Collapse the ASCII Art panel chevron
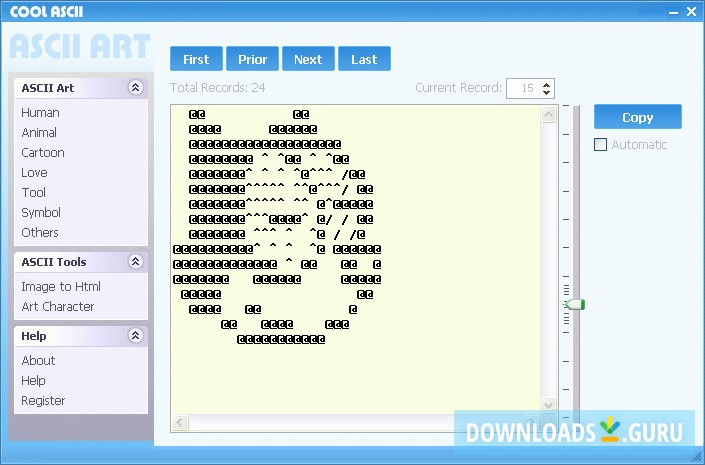Image resolution: width=705 pixels, height=465 pixels. tap(135, 87)
